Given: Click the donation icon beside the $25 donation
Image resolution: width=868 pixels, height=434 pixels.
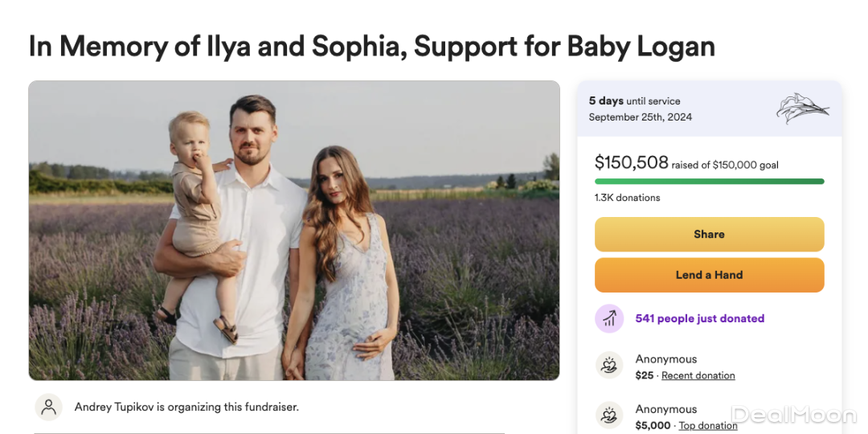Looking at the screenshot, I should coord(609,366).
